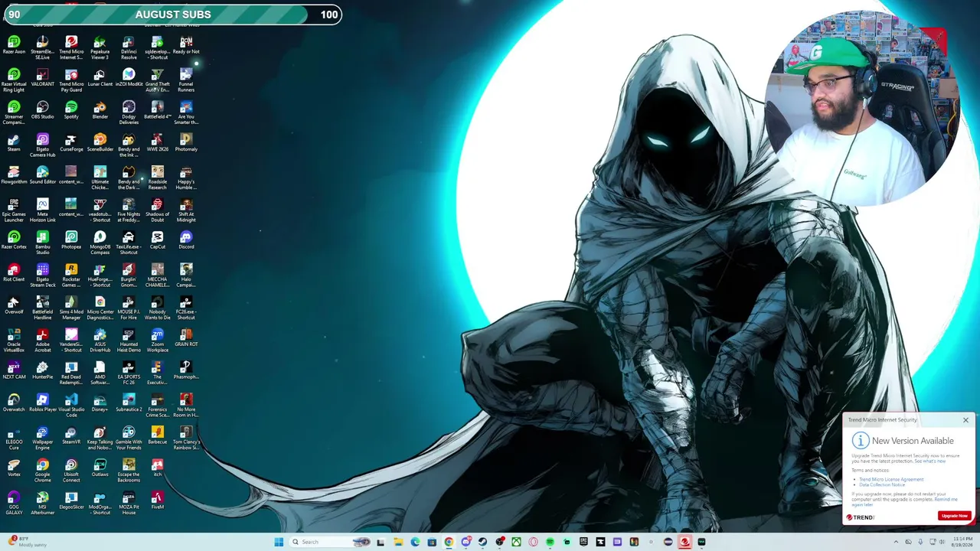Open the Data Collection Notice link
The width and height of the screenshot is (980, 551).
[x=882, y=484]
